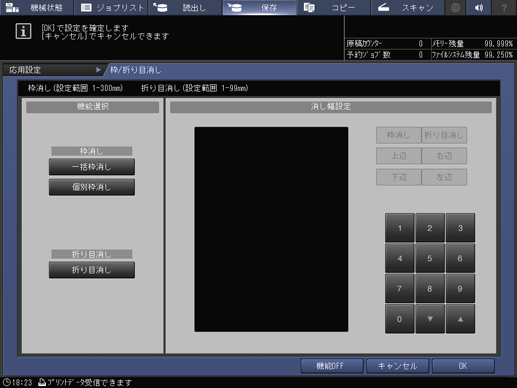Select the 保存 store tab
Screen dimensions: 517x388
coord(259,7)
